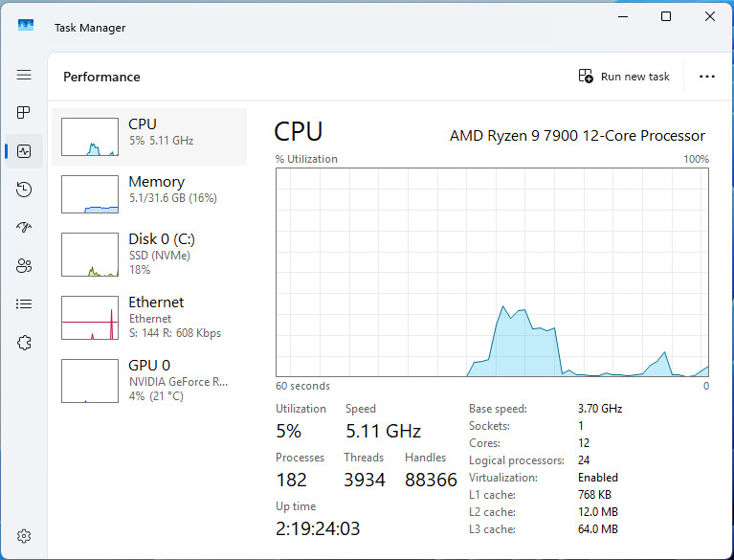Open the App history page icon
Image resolution: width=734 pixels, height=560 pixels.
(x=24, y=190)
